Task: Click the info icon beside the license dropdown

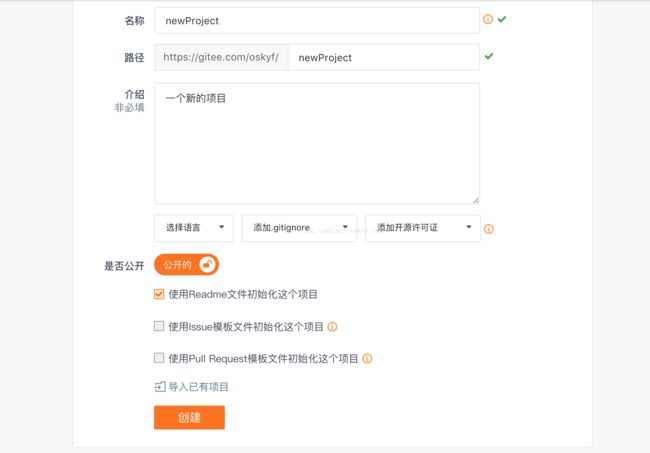Action: tap(489, 229)
